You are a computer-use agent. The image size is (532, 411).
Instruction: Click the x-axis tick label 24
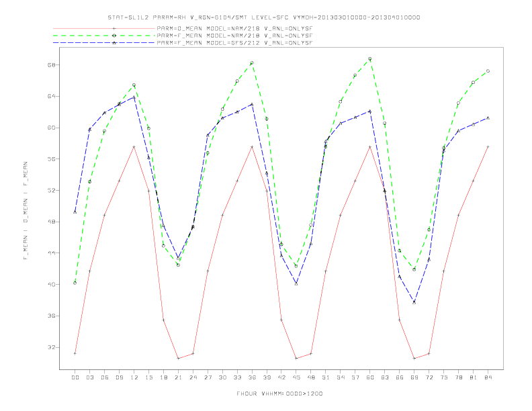[193, 377]
